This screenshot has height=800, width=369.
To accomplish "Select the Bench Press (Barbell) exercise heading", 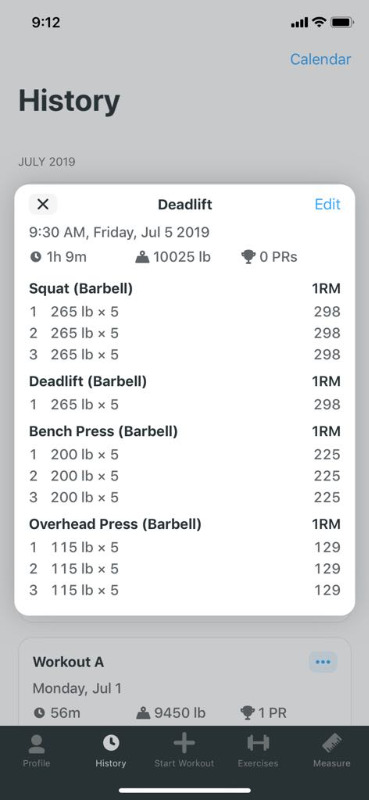I will coord(104,432).
